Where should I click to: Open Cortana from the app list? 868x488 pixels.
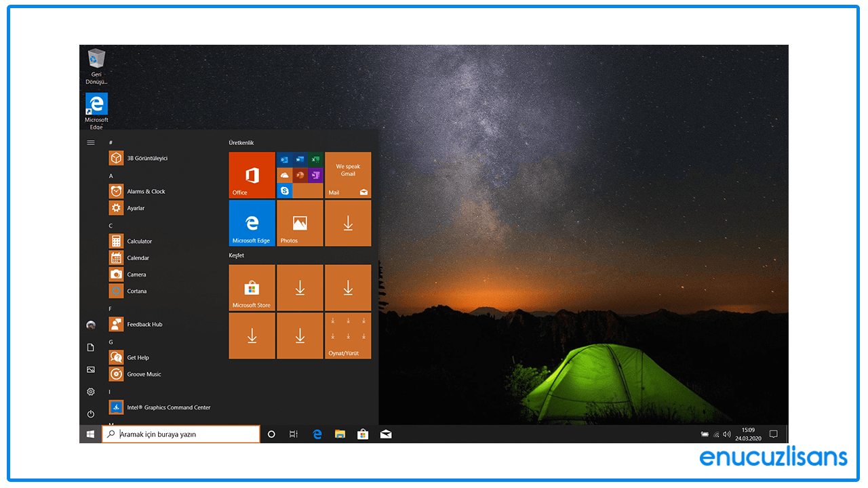[x=138, y=290]
